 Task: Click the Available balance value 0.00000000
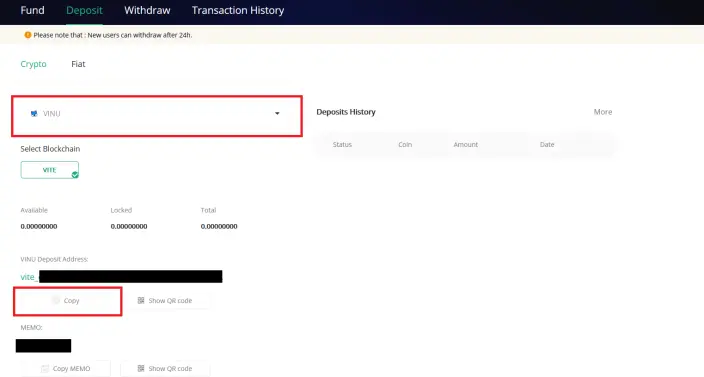[39, 226]
